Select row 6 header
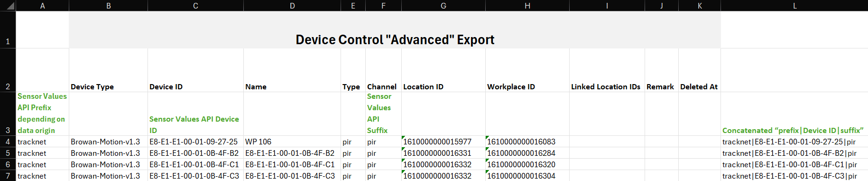Screen dimensions: 868x181 8,164
